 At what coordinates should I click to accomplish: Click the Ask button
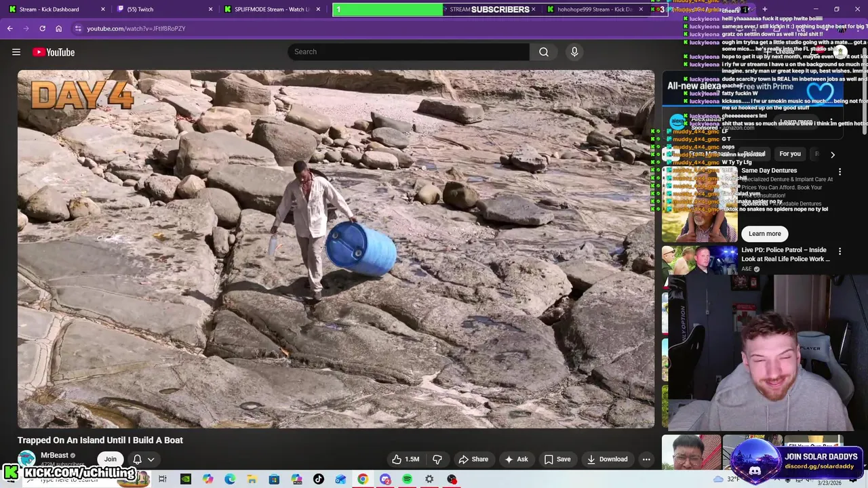516,459
